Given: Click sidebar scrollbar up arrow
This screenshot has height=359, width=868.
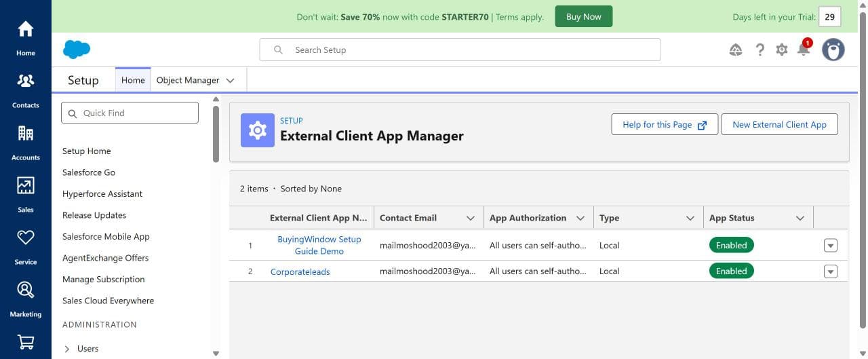Looking at the screenshot, I should pyautogui.click(x=216, y=99).
